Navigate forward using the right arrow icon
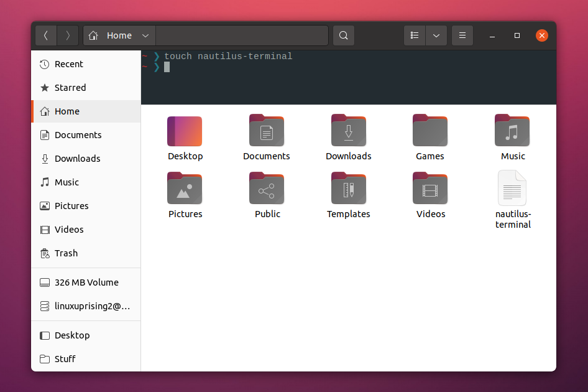588x392 pixels. [x=68, y=35]
